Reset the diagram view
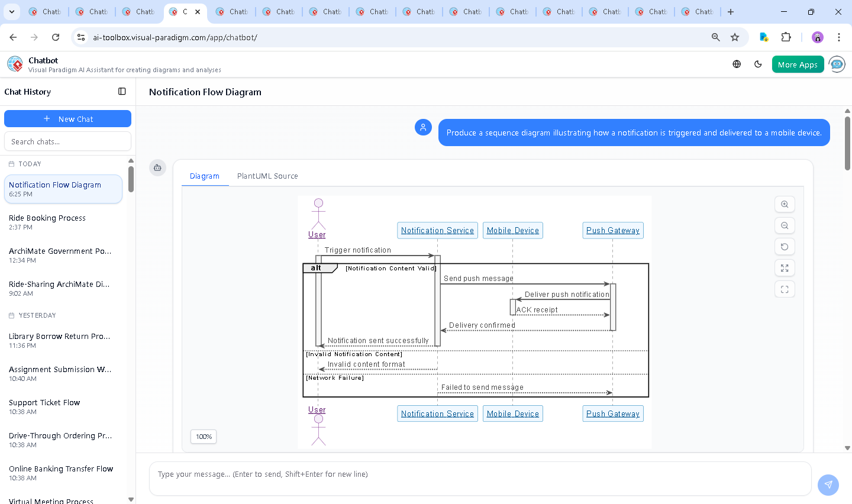852x504 pixels. pos(785,247)
